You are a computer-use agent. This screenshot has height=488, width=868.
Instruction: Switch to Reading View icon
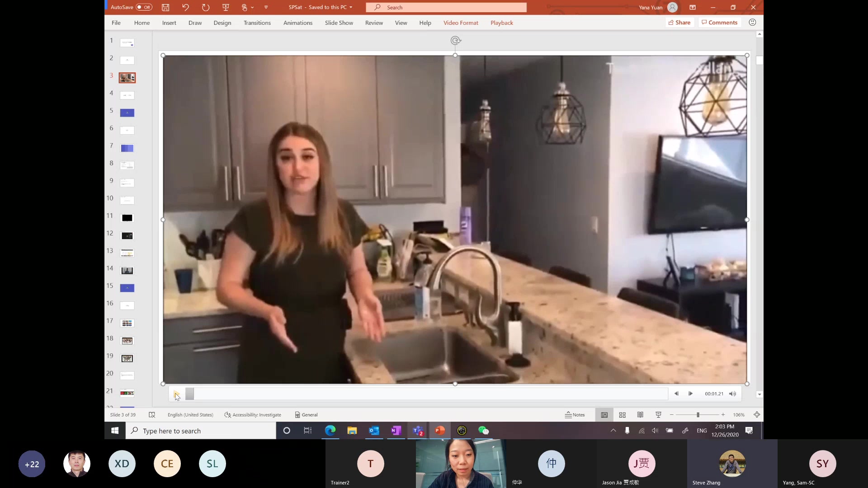pyautogui.click(x=640, y=415)
